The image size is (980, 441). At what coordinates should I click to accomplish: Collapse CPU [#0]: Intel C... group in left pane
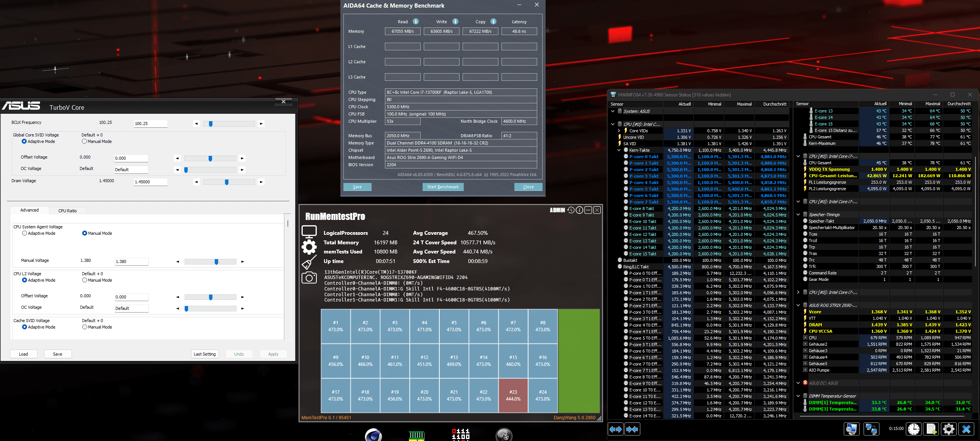pos(613,124)
